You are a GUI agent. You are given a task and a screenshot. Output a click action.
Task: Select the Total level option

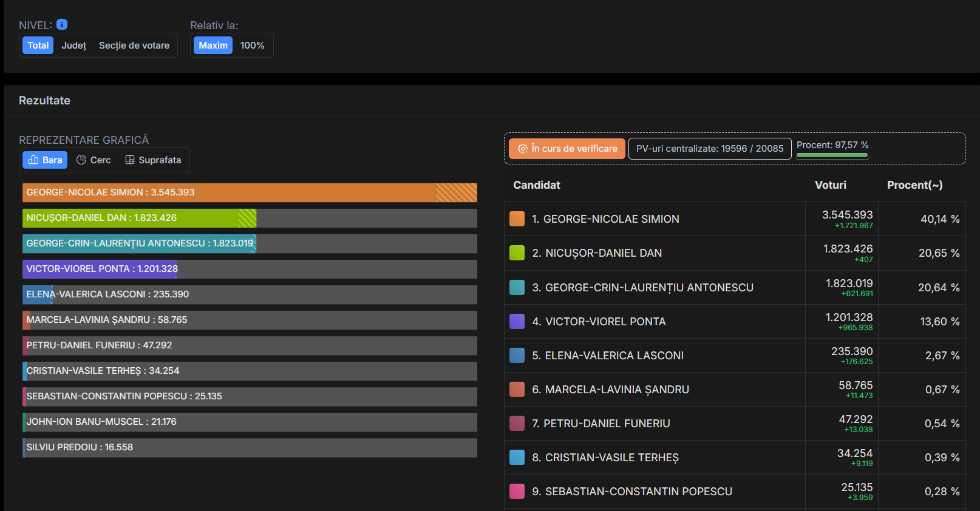[x=38, y=46]
